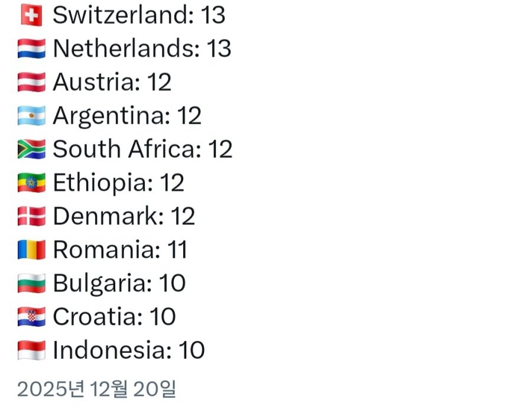Tap the Bulgaria flag emoji
Screen dimensions: 532x412
31,284
